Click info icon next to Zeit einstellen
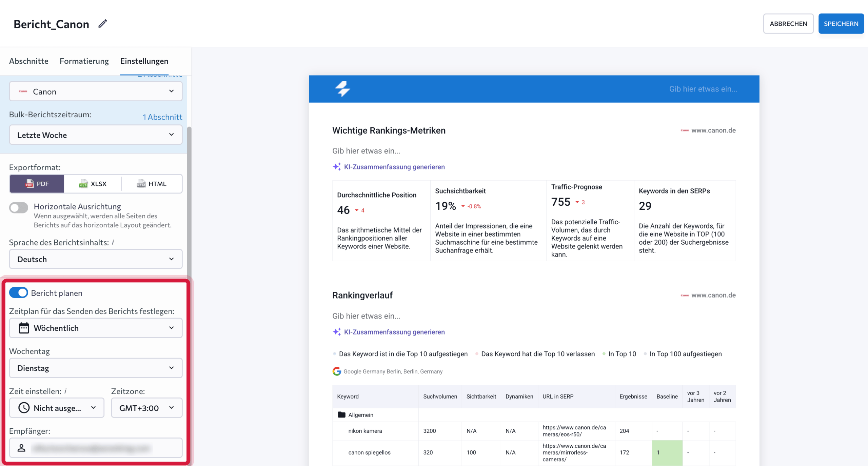868x466 pixels. [65, 391]
